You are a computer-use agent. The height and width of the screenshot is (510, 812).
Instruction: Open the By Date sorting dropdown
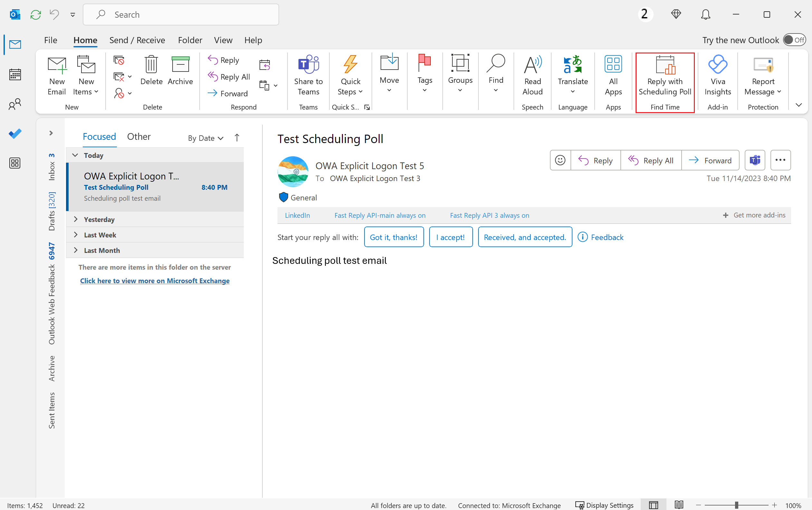(x=205, y=136)
